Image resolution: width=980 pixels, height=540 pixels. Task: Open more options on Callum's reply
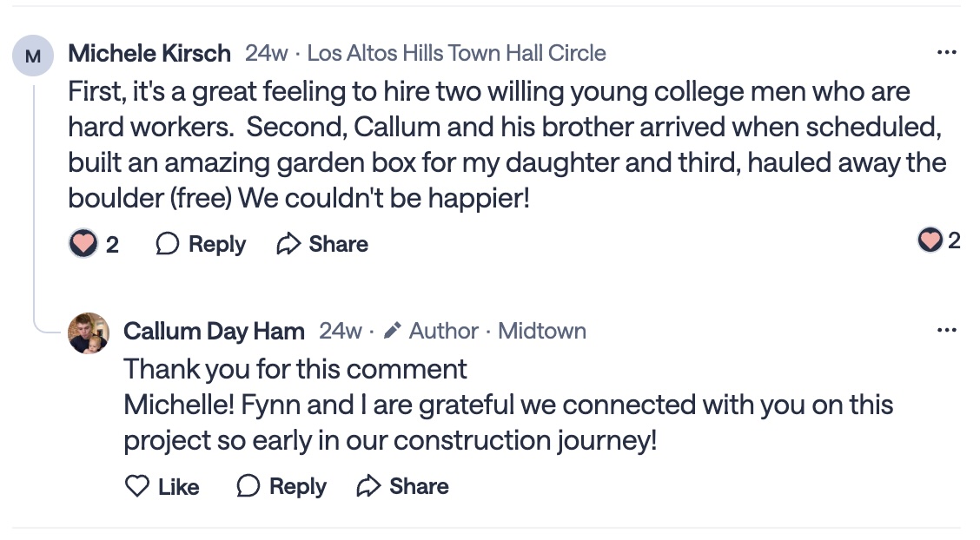tap(946, 331)
